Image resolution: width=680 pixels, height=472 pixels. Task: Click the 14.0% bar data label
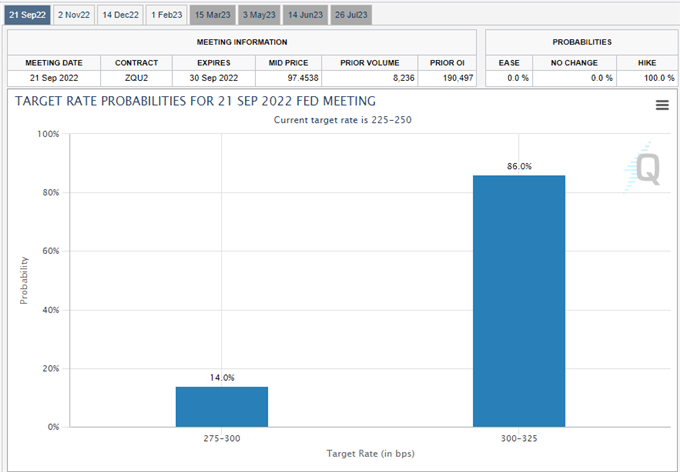pyautogui.click(x=222, y=378)
